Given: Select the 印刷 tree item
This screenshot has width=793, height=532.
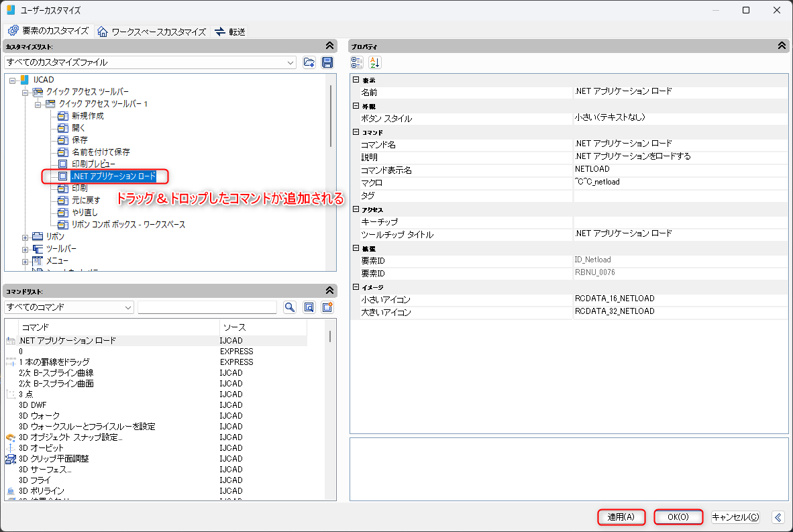Looking at the screenshot, I should (x=79, y=188).
